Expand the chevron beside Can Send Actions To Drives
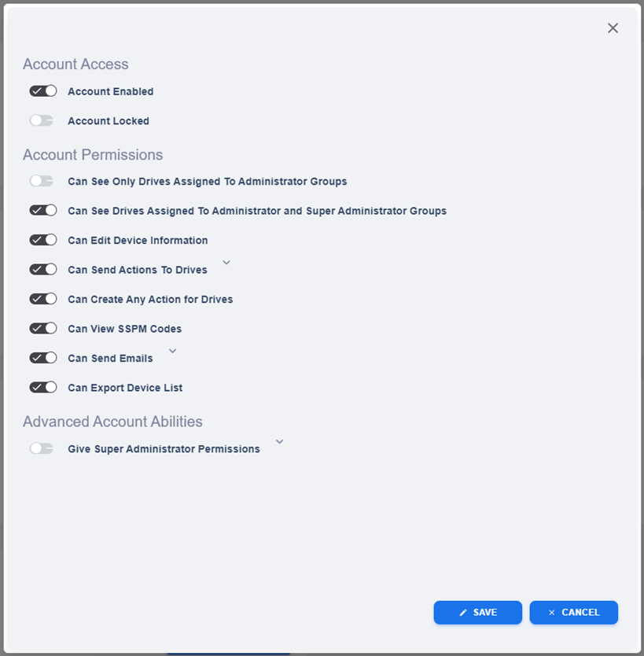 tap(226, 263)
